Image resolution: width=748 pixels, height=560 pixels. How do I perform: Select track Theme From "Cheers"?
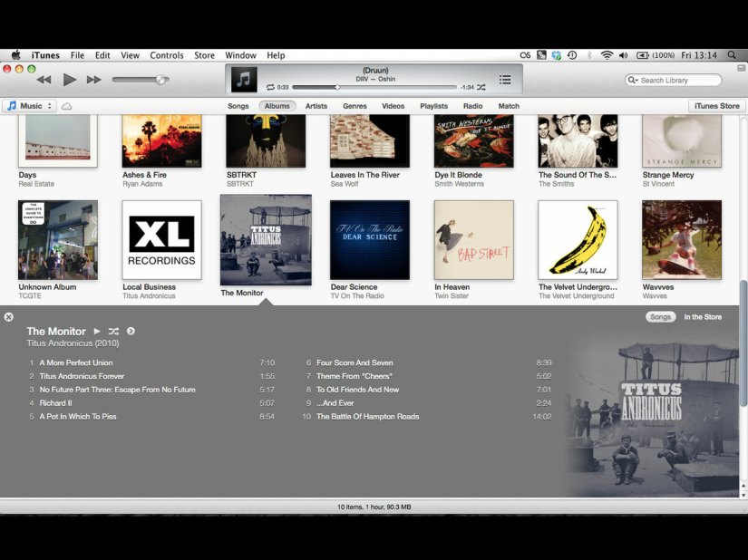click(x=428, y=376)
